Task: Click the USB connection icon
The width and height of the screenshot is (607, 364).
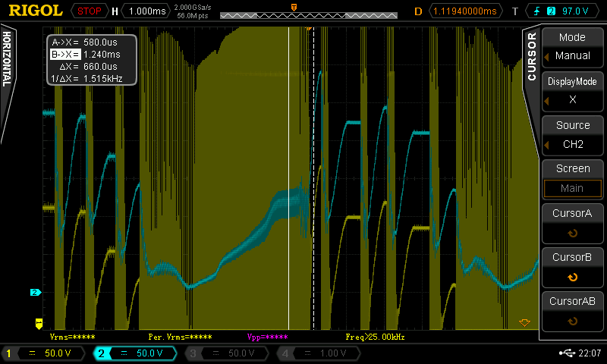Action: [567, 353]
